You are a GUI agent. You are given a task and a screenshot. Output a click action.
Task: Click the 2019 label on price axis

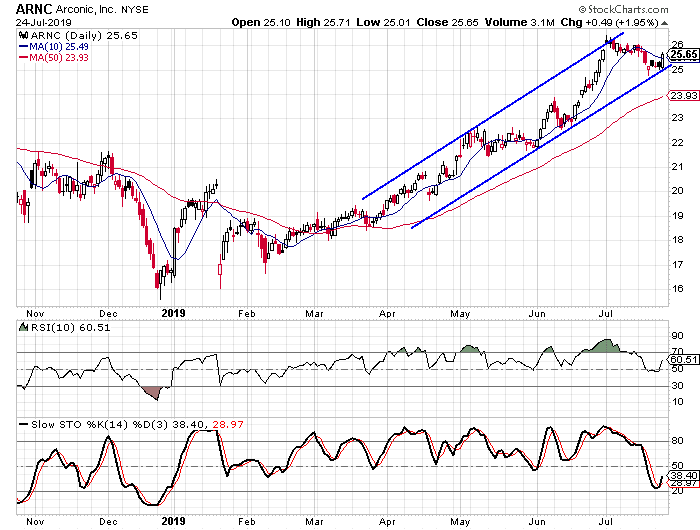173,313
